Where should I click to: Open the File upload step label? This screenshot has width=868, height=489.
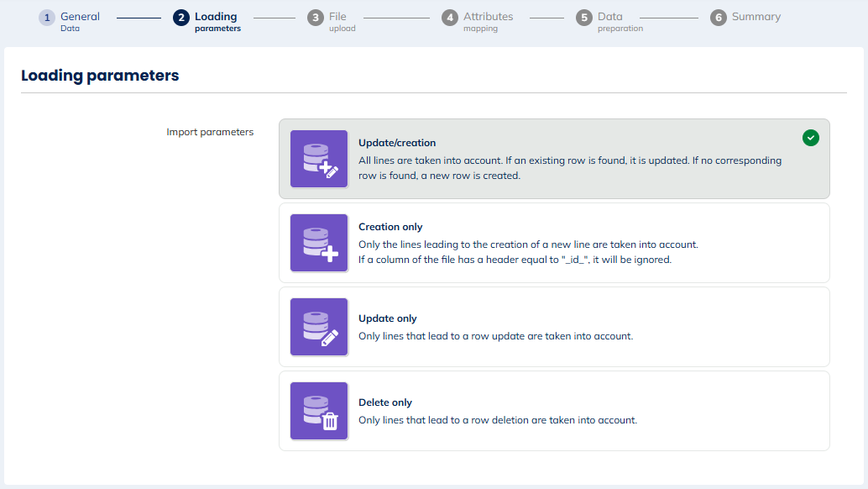click(x=342, y=21)
